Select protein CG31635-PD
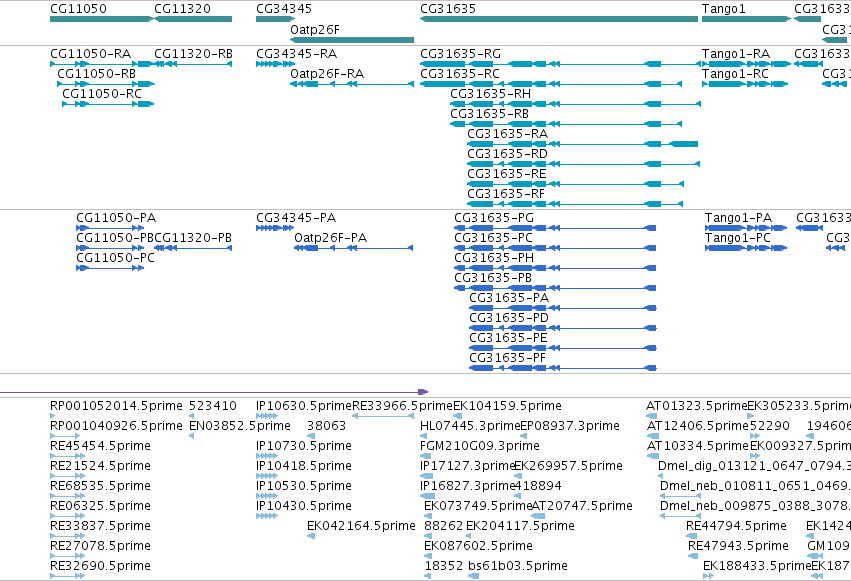851x581 pixels. pos(563,328)
